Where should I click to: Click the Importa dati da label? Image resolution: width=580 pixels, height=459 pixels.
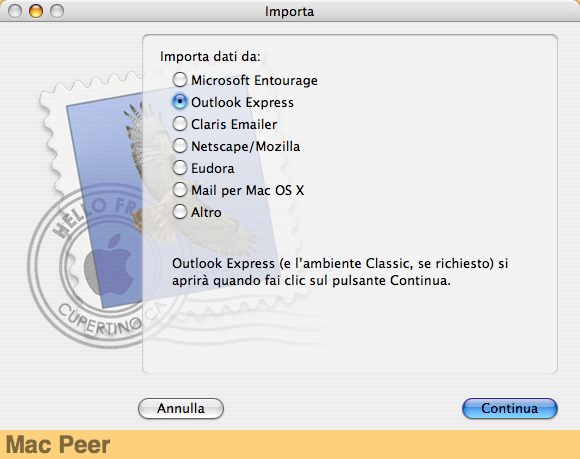click(x=210, y=57)
